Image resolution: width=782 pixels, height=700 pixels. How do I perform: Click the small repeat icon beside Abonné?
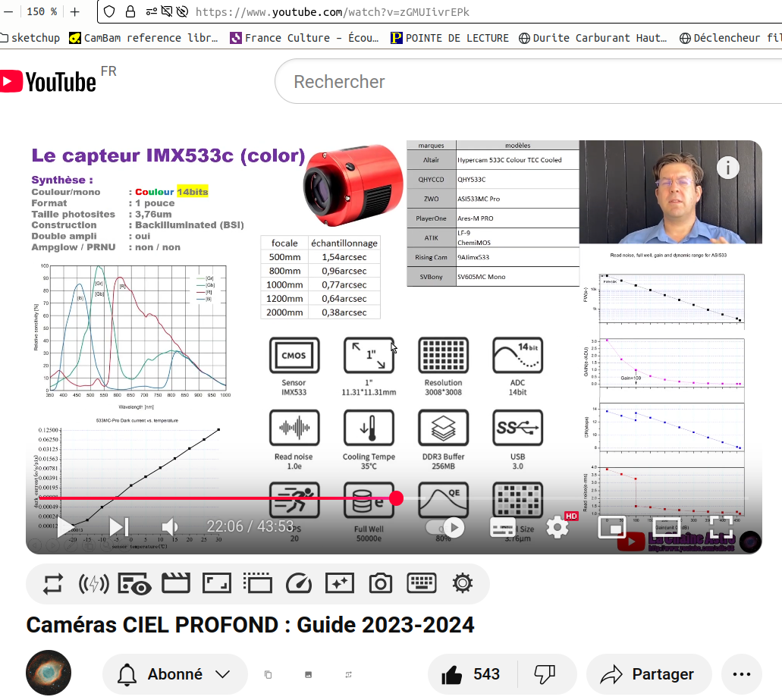349,674
